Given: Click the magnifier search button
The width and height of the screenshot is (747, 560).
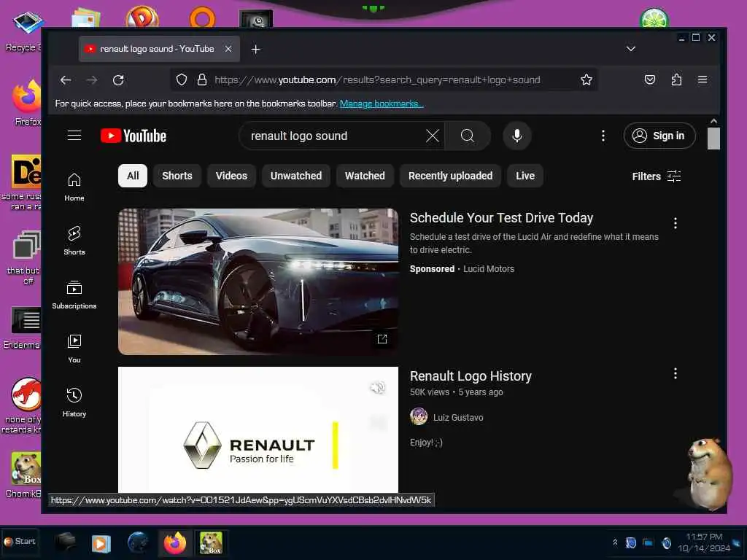Looking at the screenshot, I should (x=468, y=136).
